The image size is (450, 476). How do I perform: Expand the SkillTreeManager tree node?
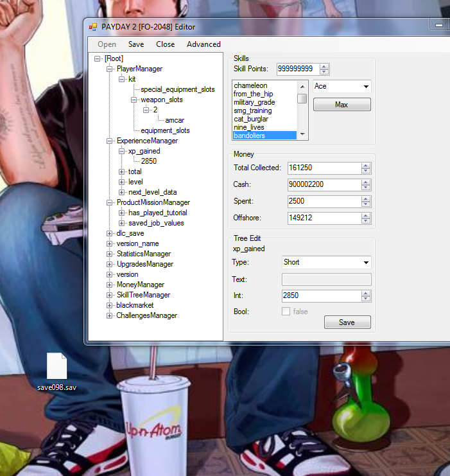click(x=109, y=295)
